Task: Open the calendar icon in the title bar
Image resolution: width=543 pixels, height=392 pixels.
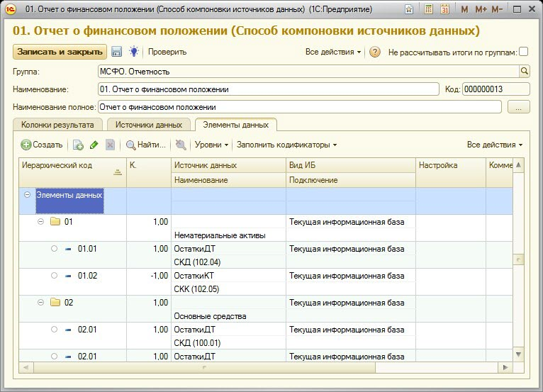Action: tap(444, 9)
